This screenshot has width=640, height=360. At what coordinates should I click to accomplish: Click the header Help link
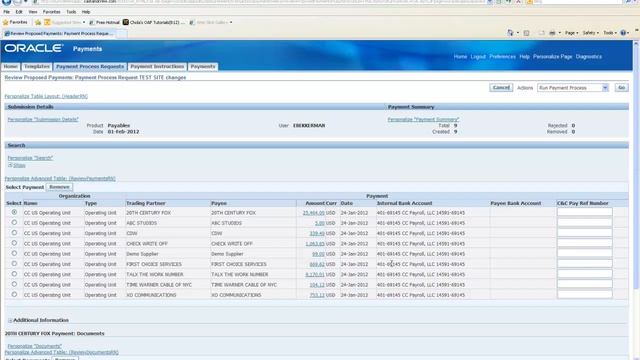(x=524, y=57)
